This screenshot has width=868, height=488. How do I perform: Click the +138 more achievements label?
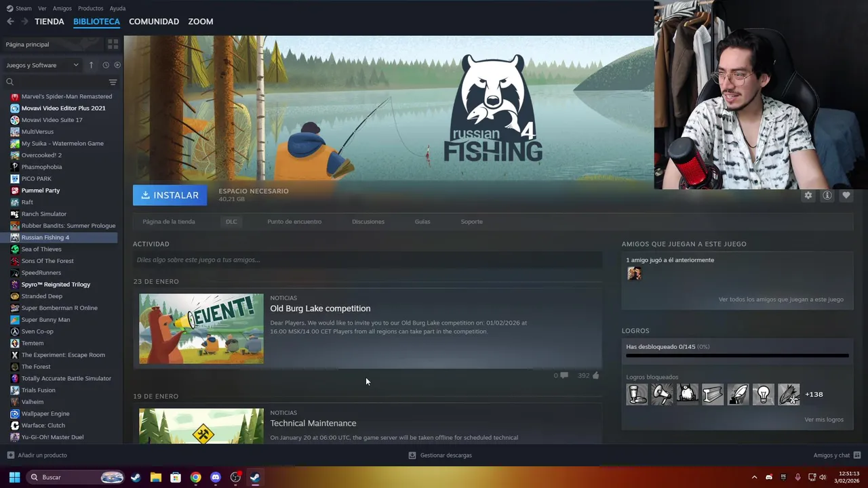coord(814,394)
